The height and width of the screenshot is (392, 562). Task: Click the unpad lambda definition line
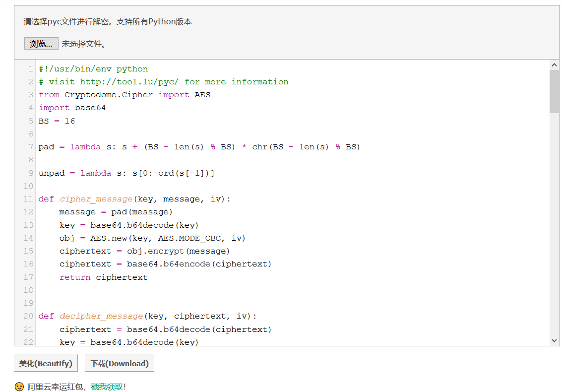click(x=126, y=173)
